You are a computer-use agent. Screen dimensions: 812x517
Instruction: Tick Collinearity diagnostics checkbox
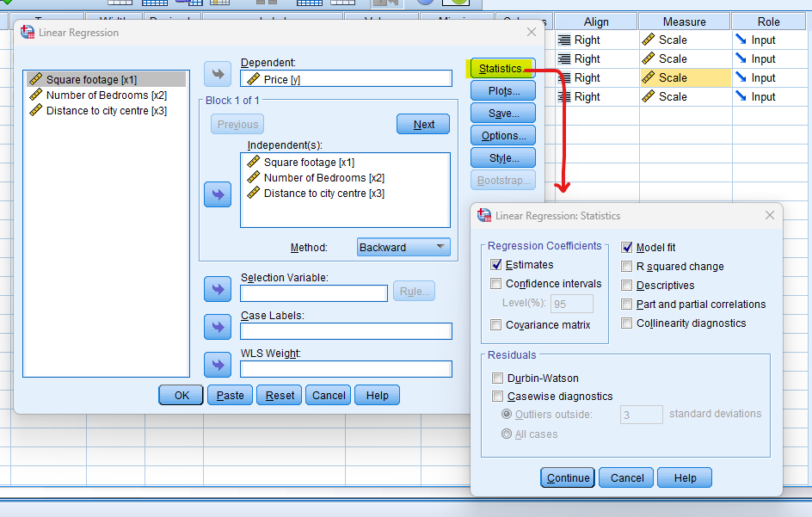tap(627, 323)
